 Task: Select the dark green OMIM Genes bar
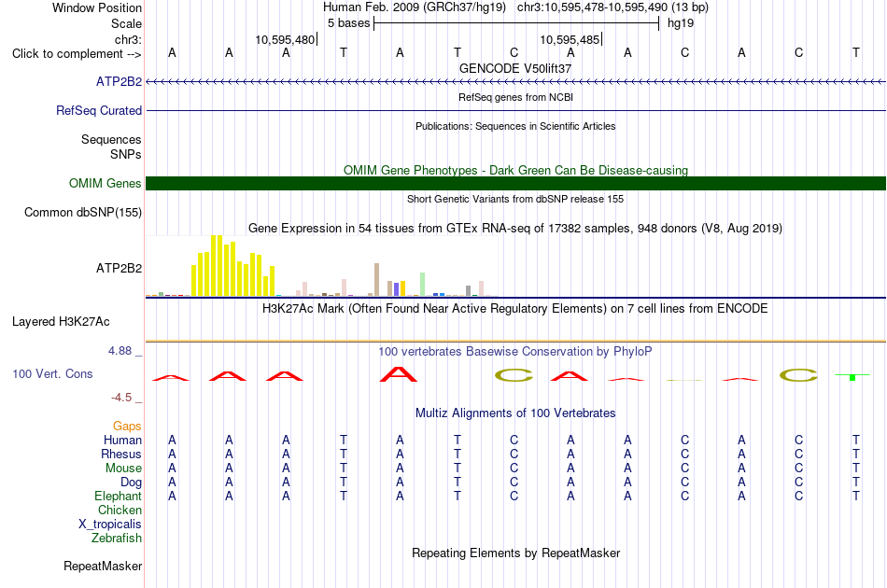tap(515, 183)
